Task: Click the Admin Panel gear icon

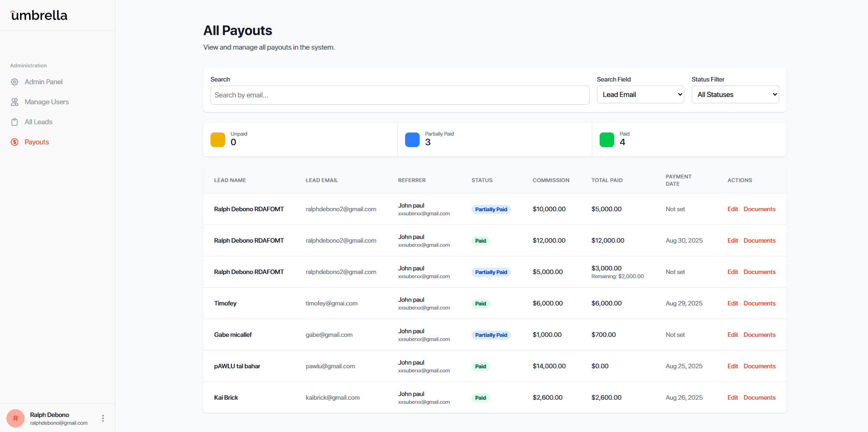Action: (14, 81)
